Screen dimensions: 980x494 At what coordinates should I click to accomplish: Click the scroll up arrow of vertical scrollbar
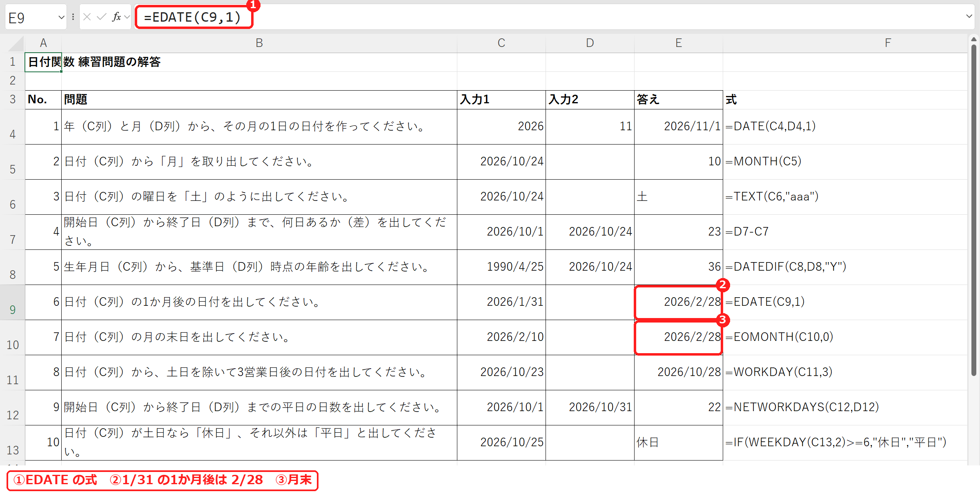point(974,39)
